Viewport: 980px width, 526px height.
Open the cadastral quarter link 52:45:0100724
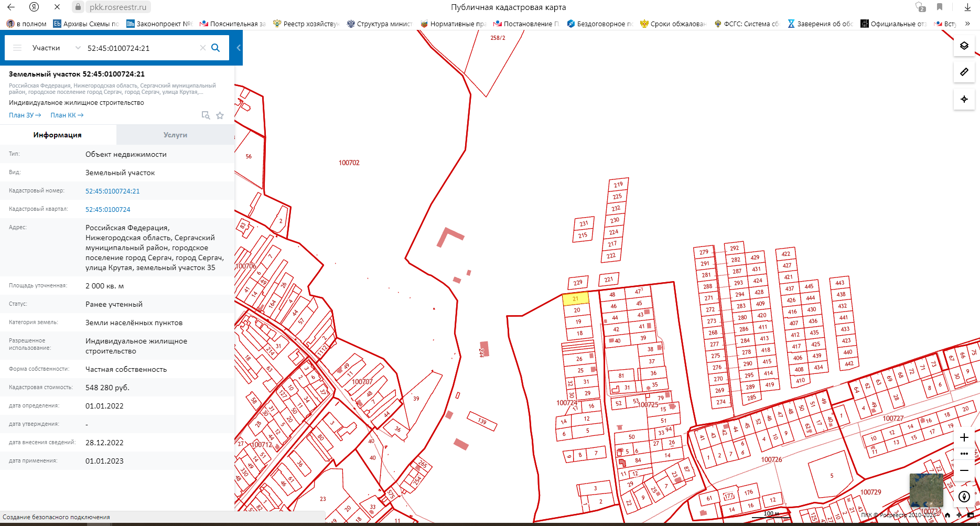[108, 209]
